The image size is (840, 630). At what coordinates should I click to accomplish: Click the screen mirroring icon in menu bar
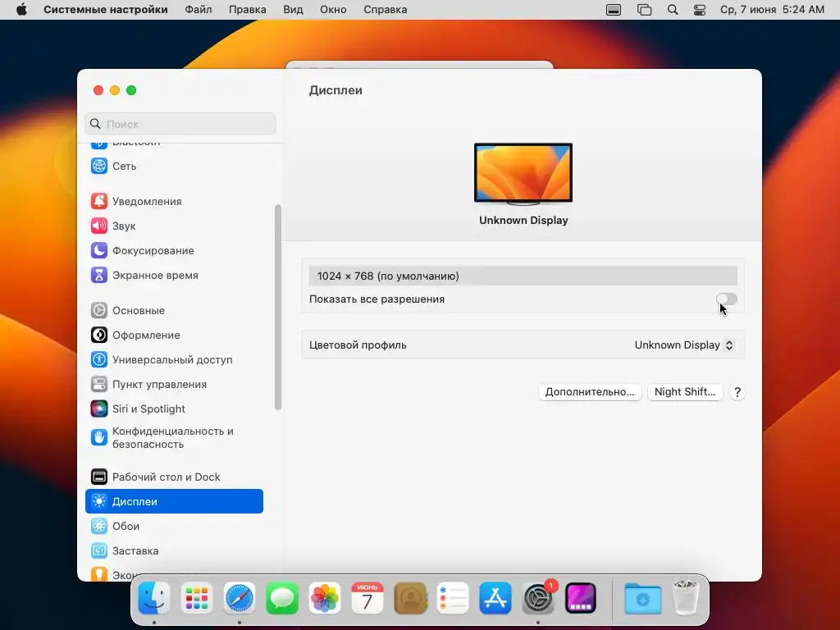(645, 10)
